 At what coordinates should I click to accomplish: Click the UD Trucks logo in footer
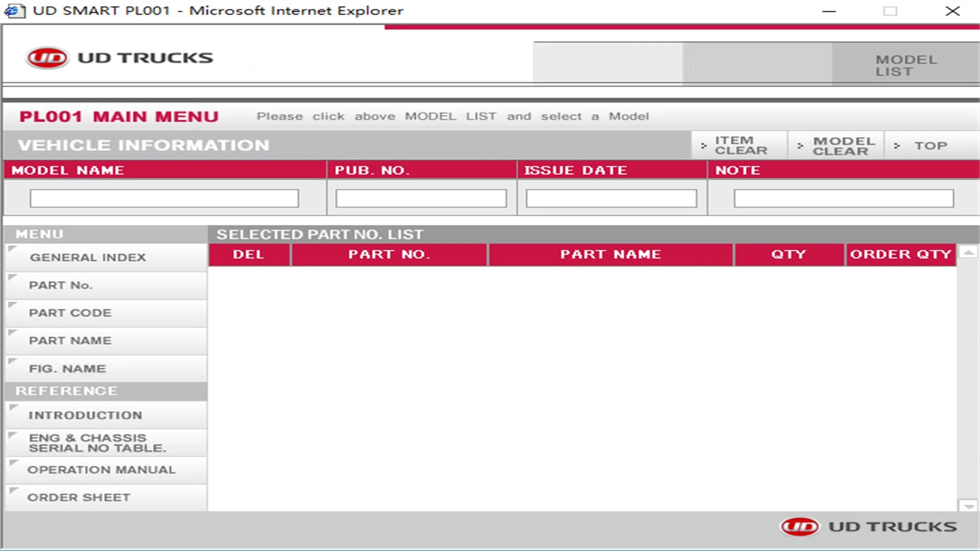pos(868,527)
